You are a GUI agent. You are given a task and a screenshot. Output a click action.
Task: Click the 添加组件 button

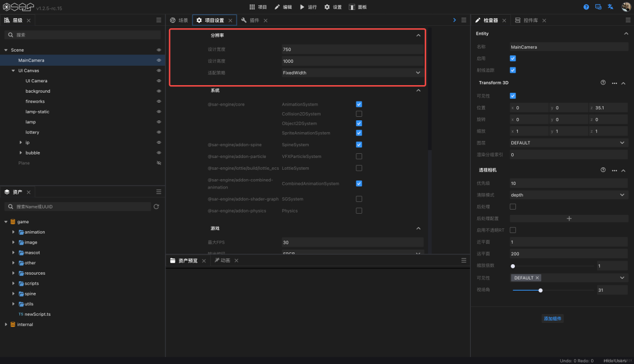tap(552, 319)
